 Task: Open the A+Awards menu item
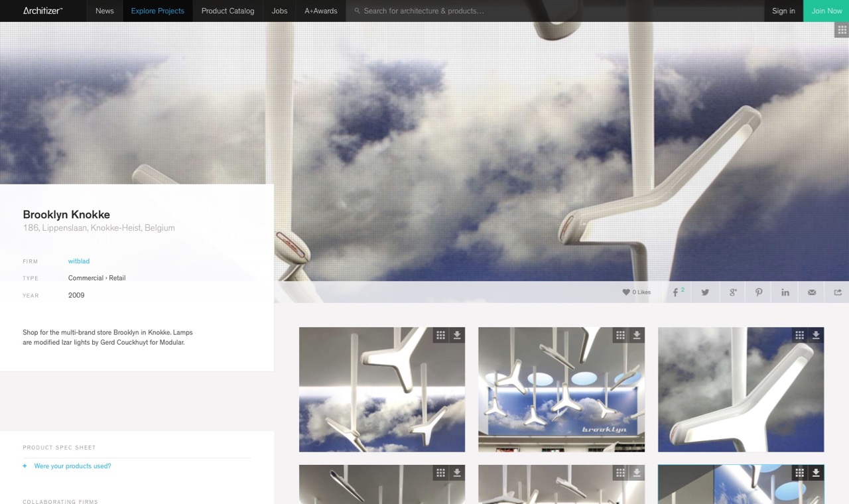[320, 11]
